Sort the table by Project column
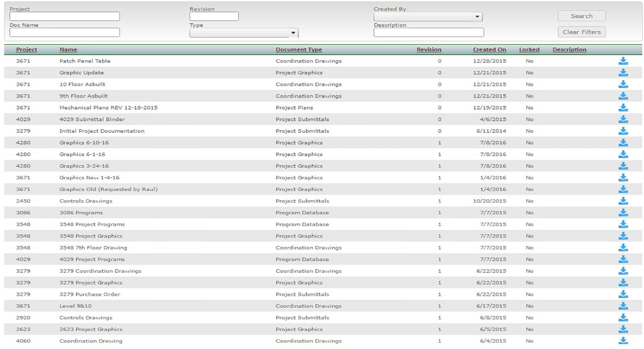This screenshot has width=644, height=349. (27, 49)
